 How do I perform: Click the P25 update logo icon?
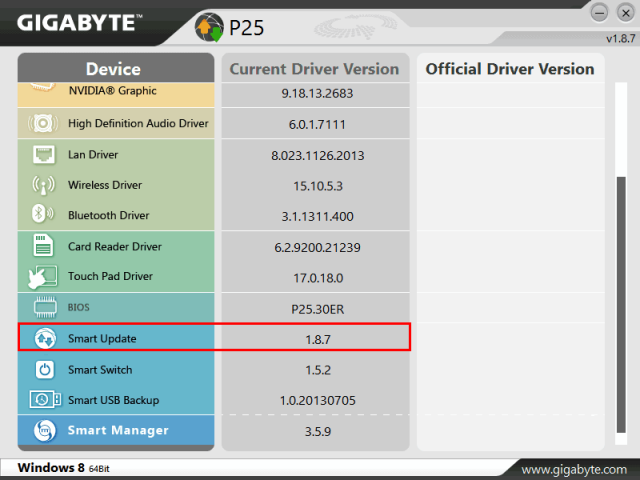click(209, 27)
